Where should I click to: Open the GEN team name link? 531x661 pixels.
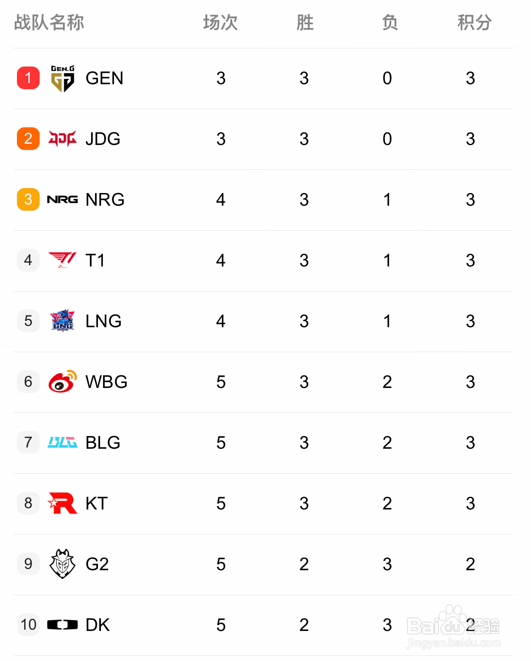(x=105, y=78)
